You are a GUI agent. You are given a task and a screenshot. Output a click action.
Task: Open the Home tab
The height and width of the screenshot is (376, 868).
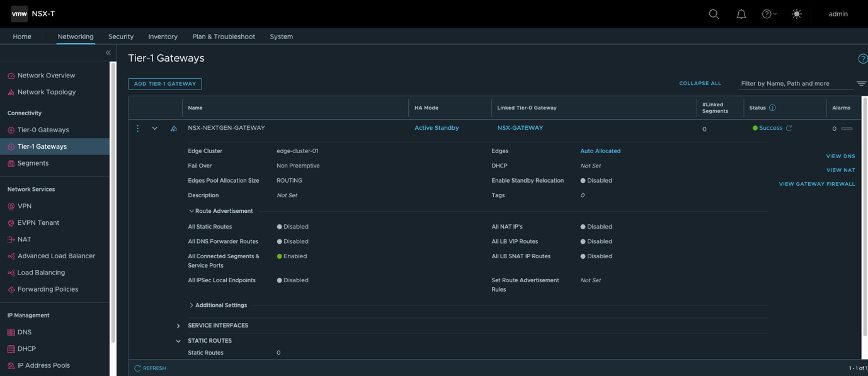pos(22,37)
